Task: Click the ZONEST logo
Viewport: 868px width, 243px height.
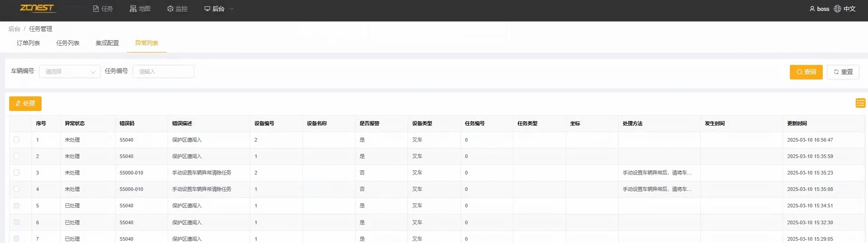Action: click(37, 8)
